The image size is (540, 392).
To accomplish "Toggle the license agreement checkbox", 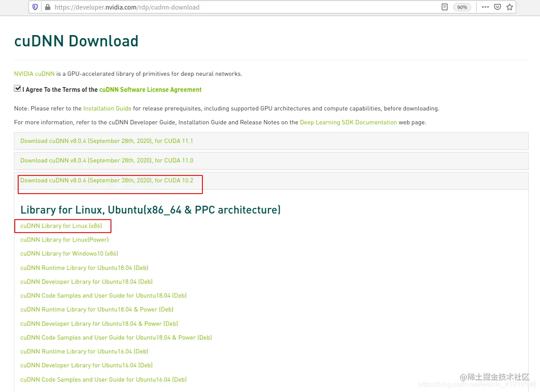I will tap(17, 88).
